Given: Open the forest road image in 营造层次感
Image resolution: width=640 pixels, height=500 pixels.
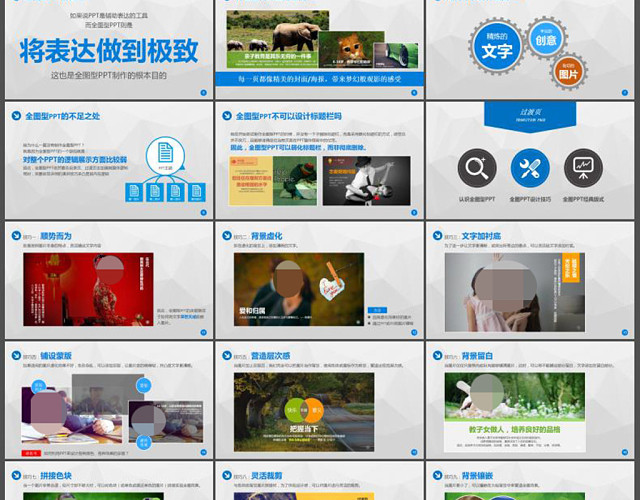Looking at the screenshot, I should point(304,412).
